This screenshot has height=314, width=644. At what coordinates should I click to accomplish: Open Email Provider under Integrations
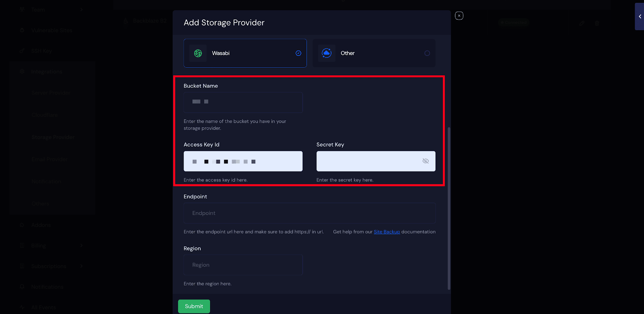(x=50, y=159)
